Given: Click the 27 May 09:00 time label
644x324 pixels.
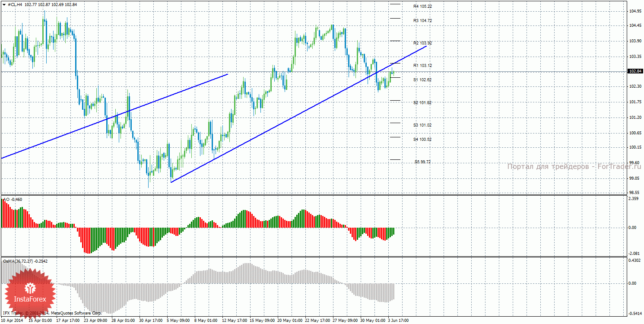Looking at the screenshot, I should tap(345, 321).
